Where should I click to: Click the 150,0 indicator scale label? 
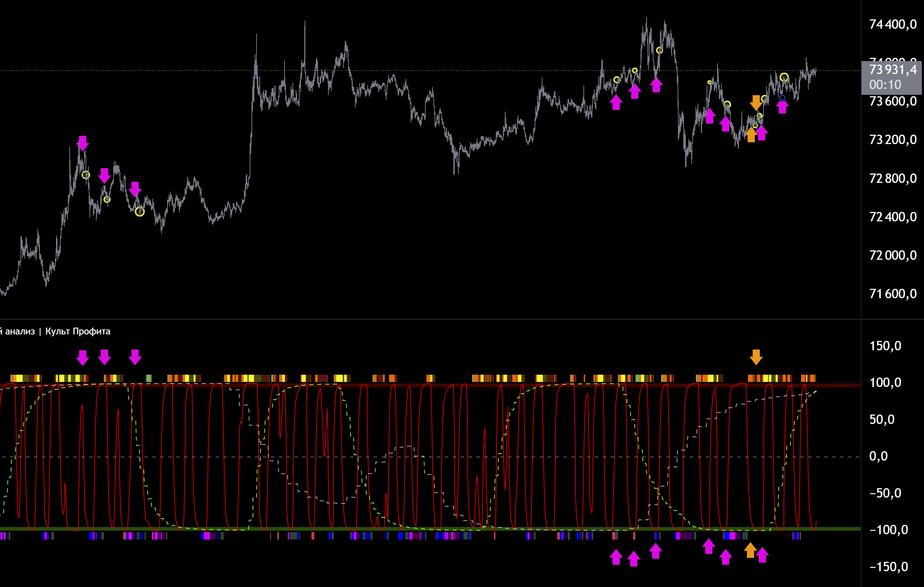point(885,346)
